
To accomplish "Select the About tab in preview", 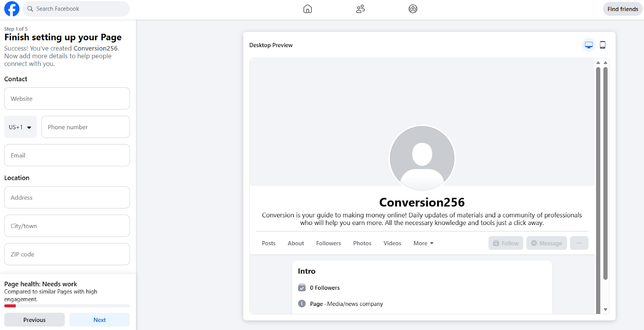I will [x=295, y=243].
